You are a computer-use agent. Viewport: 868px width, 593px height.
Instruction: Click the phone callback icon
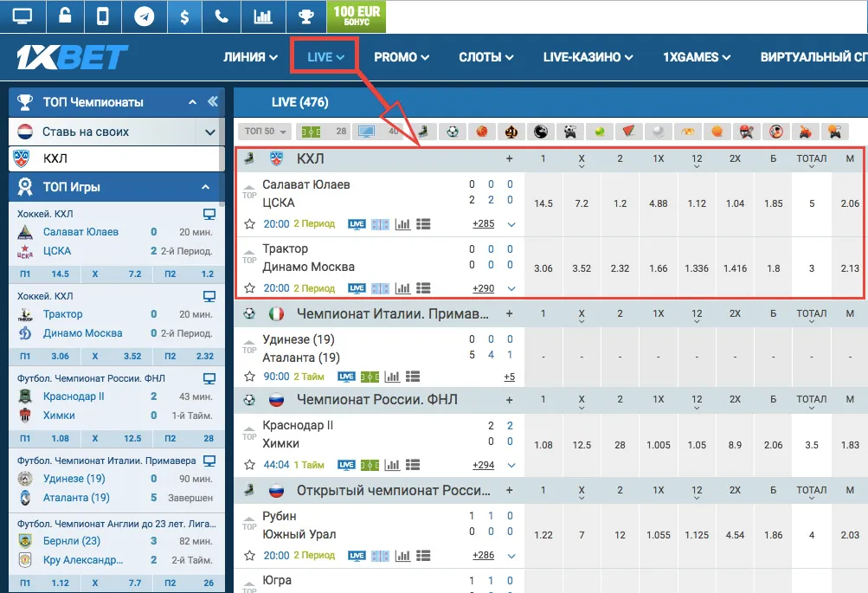[222, 16]
